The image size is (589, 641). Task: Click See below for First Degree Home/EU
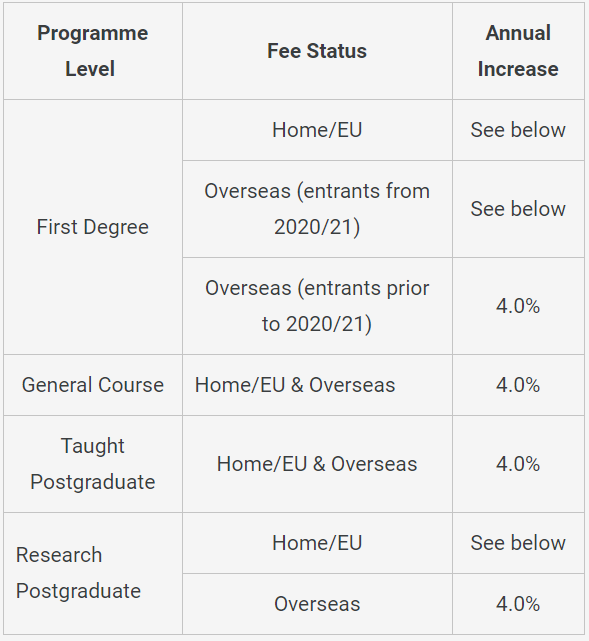tap(518, 130)
